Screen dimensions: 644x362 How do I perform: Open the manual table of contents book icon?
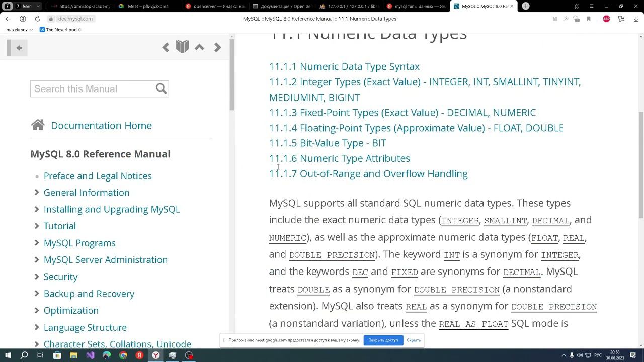(x=182, y=47)
